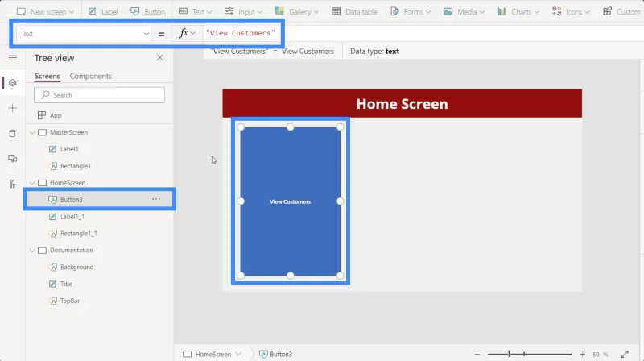Viewport: 644px width, 361px height.
Task: Select TopBar in the tree
Action: [x=70, y=301]
